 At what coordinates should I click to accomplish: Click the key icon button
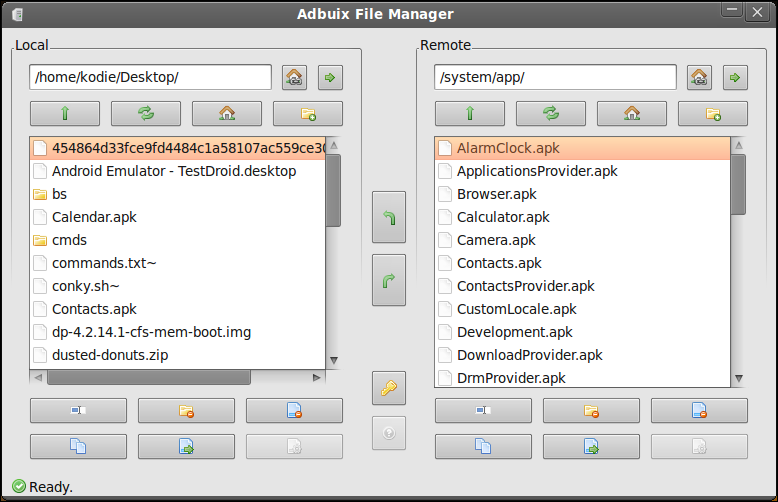389,388
